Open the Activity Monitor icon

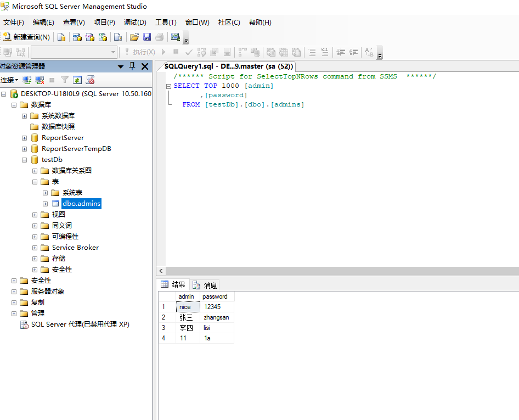point(176,37)
